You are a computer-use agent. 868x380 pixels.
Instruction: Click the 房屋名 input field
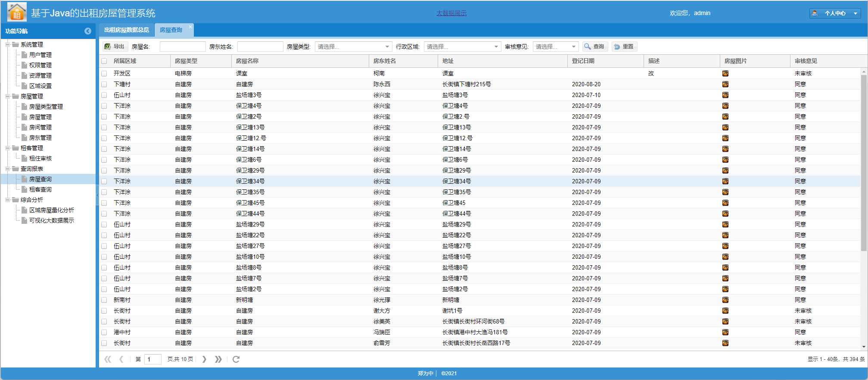click(183, 47)
